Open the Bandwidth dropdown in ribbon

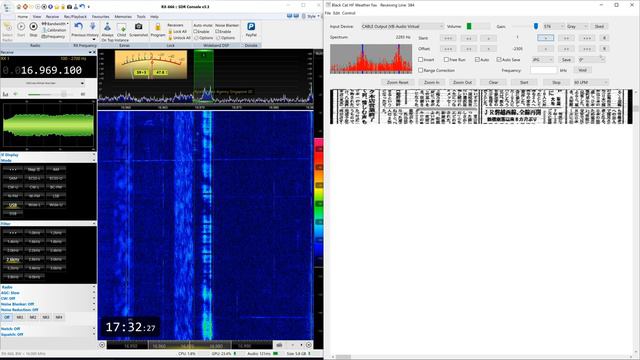(56, 24)
